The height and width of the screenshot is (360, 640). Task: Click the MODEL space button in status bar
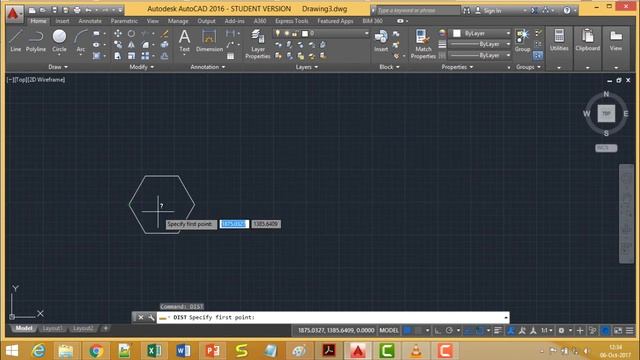tap(389, 330)
